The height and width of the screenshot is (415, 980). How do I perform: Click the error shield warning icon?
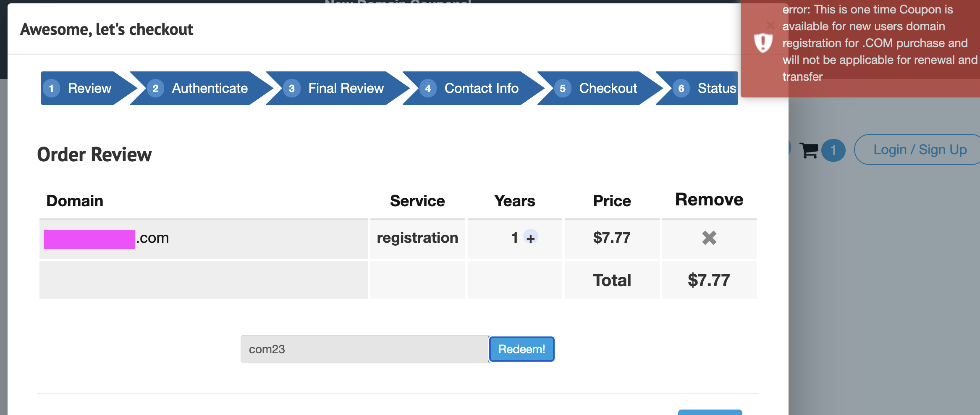tap(763, 42)
